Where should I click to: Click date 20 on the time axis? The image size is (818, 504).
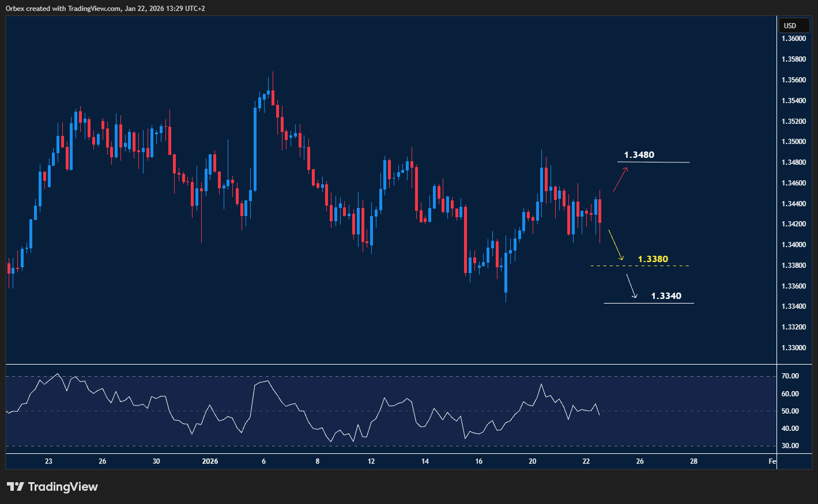click(x=533, y=461)
